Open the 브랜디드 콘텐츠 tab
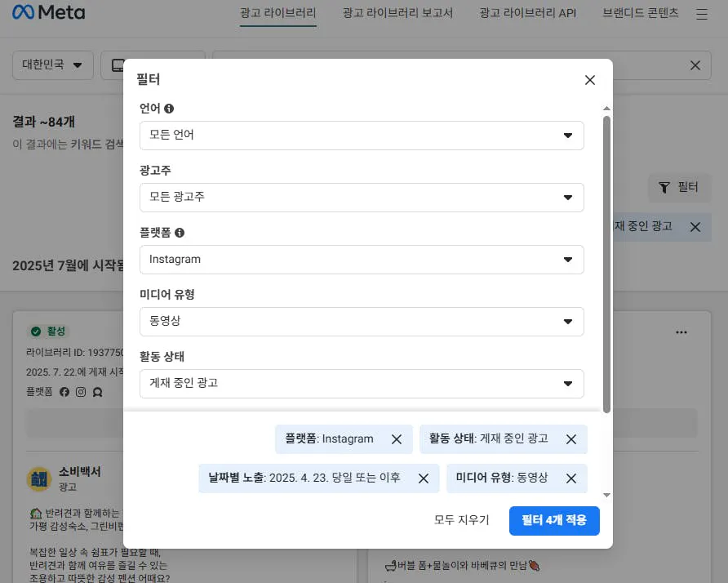728x583 pixels. (x=640, y=13)
